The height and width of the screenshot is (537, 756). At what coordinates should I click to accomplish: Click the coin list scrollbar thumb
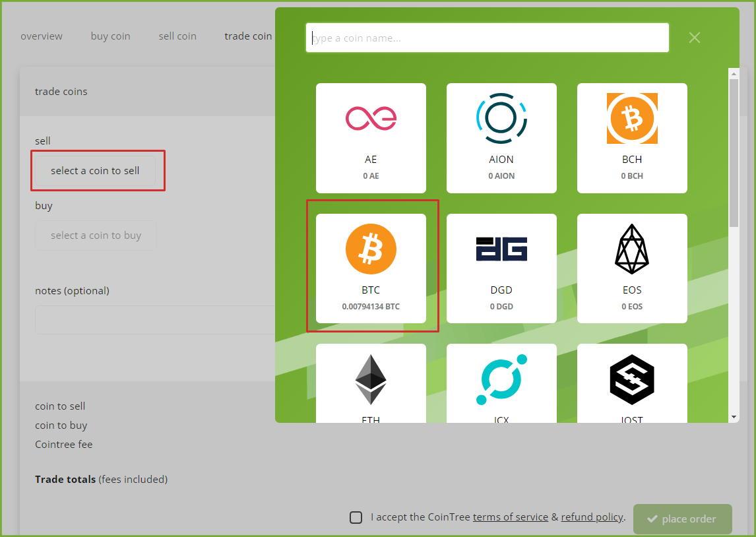[x=734, y=153]
